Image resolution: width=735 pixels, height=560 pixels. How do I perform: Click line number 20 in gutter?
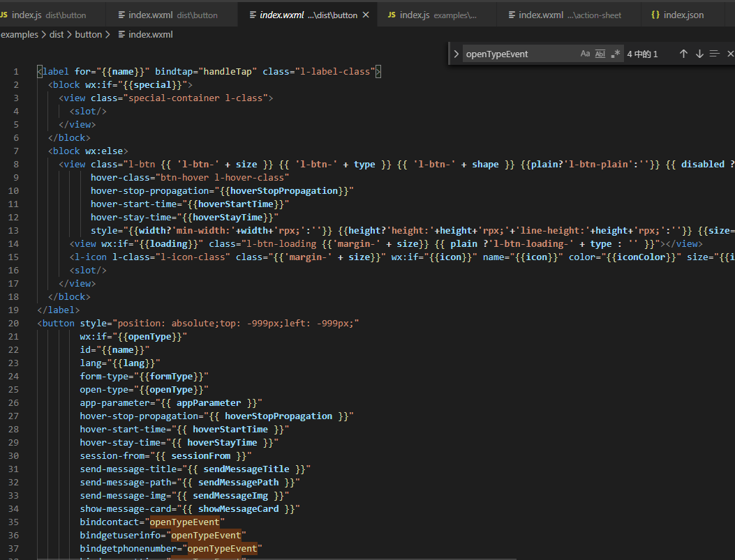pos(13,323)
